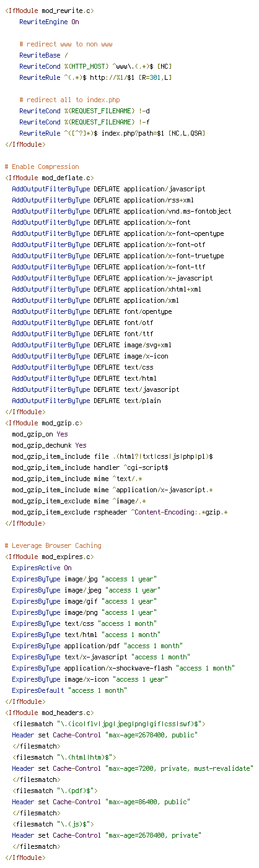Viewport: 259px width, 868px height.
Task: Click the DEFLATE 'text/plain' line
Action: (86, 401)
